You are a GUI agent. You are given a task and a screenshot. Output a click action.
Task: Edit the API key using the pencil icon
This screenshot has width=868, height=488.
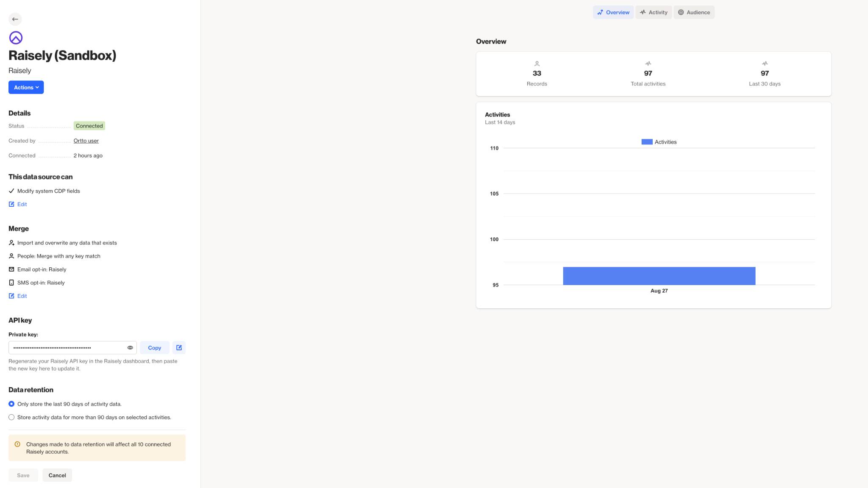point(179,348)
